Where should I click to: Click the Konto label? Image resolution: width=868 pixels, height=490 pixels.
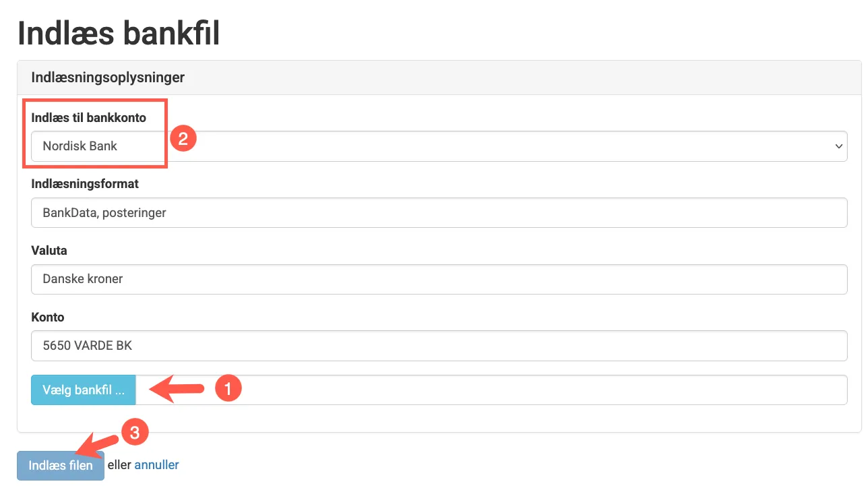[48, 317]
